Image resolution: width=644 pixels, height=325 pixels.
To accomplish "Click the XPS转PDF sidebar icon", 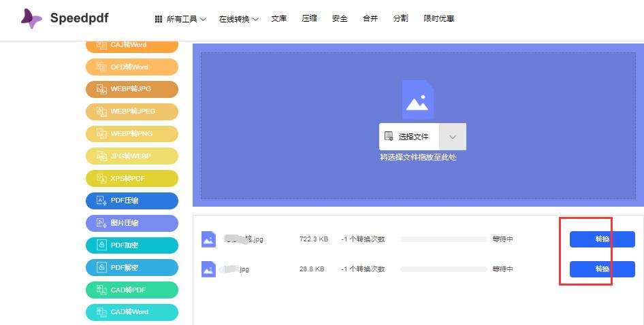I will coord(101,179).
